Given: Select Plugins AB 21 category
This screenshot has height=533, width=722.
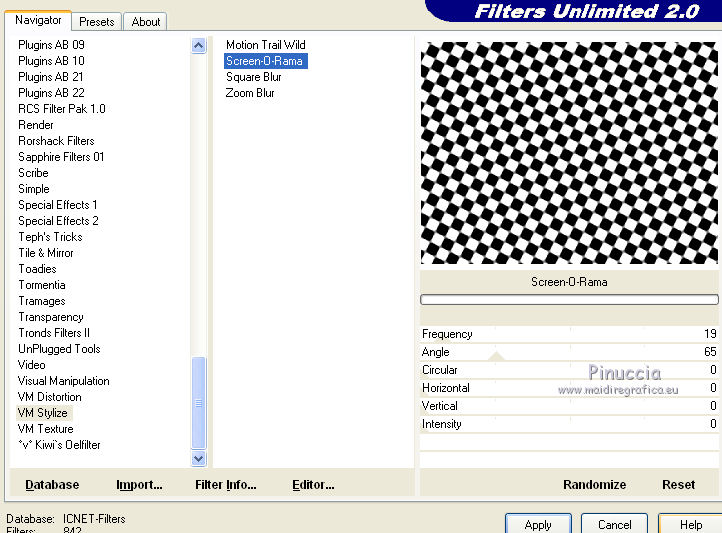Looking at the screenshot, I should click(x=51, y=77).
